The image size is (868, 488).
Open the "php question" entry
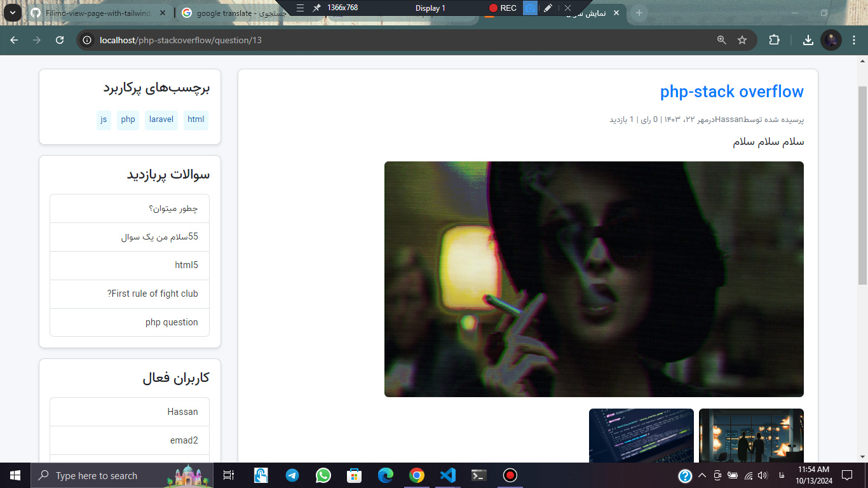130,322
